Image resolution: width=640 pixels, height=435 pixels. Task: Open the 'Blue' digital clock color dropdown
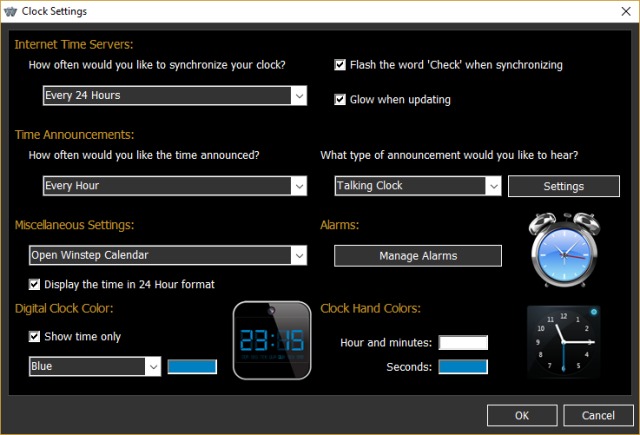click(95, 367)
